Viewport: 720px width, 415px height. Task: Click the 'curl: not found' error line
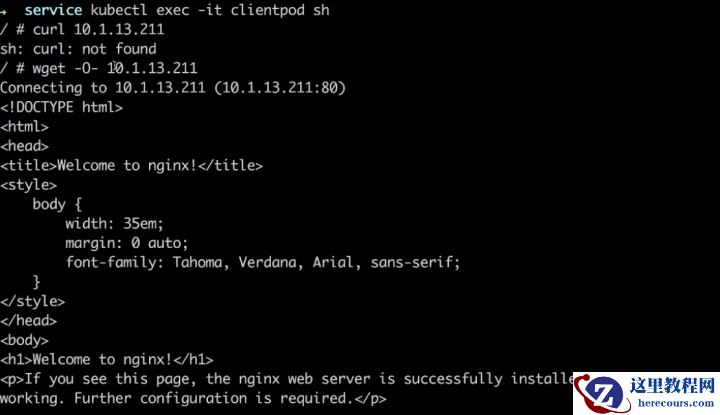pyautogui.click(x=78, y=48)
